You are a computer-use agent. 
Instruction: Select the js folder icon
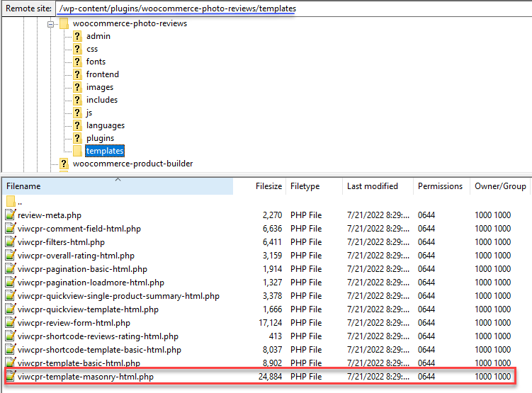[x=78, y=113]
